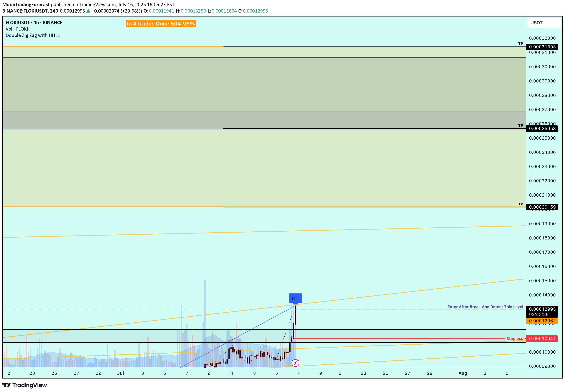Click the blue HH label marker
Viewport: 565px width, 392px height.
[x=295, y=298]
